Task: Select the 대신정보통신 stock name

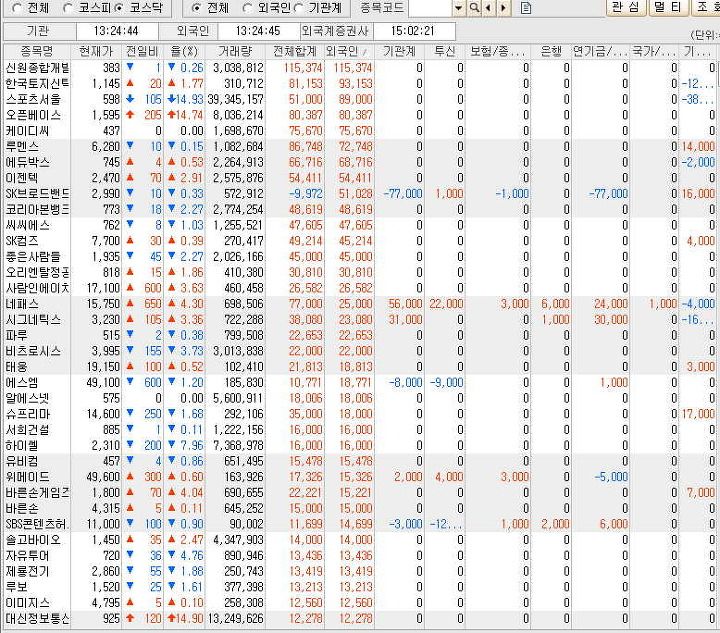Action: (x=37, y=618)
